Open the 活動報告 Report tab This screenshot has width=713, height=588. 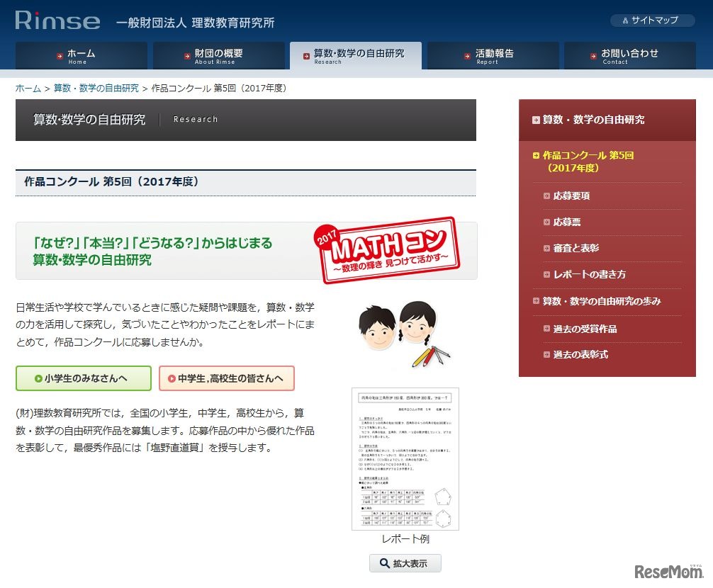tap(493, 56)
